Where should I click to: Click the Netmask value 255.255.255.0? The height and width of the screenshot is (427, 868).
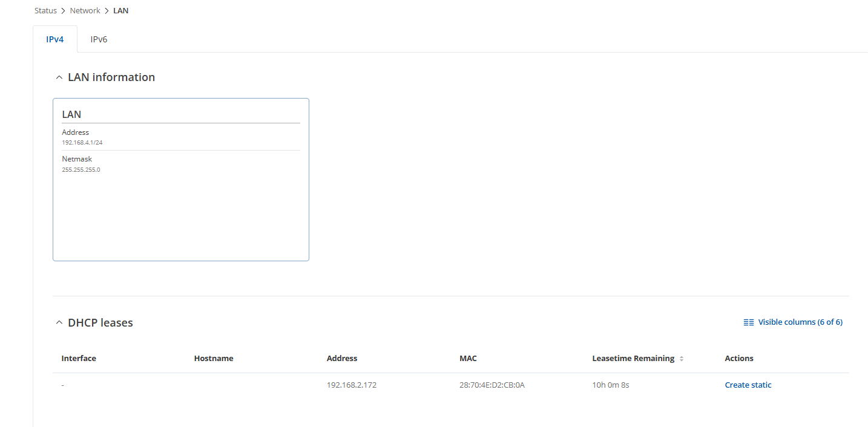pos(81,170)
